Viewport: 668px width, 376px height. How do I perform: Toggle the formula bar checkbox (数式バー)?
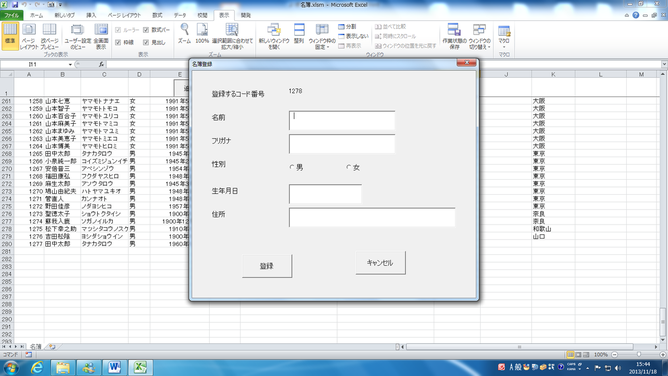point(146,30)
